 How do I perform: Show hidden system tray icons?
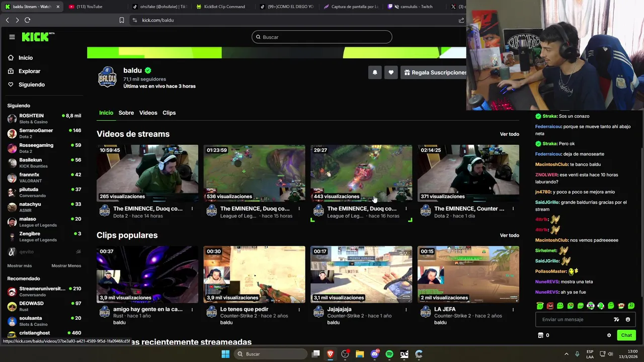pyautogui.click(x=566, y=354)
